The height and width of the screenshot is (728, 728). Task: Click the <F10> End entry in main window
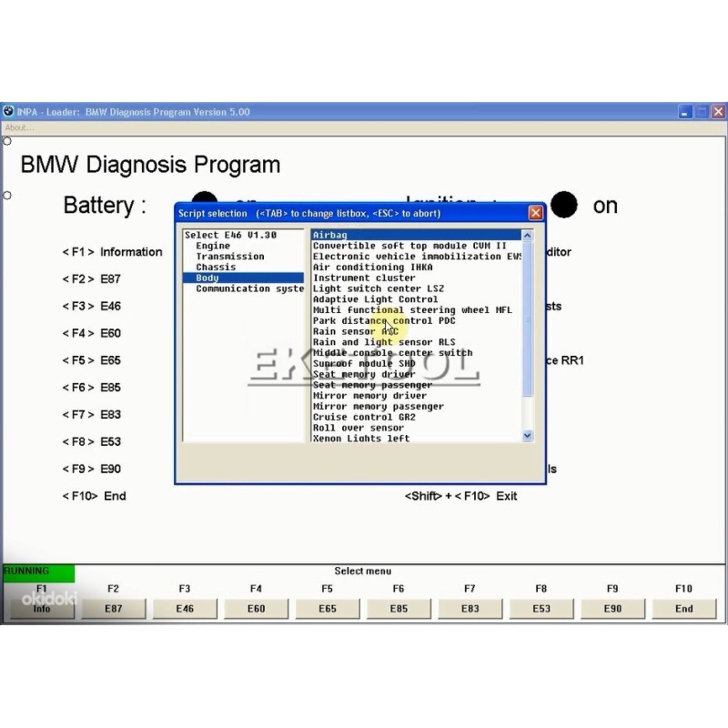pos(95,496)
